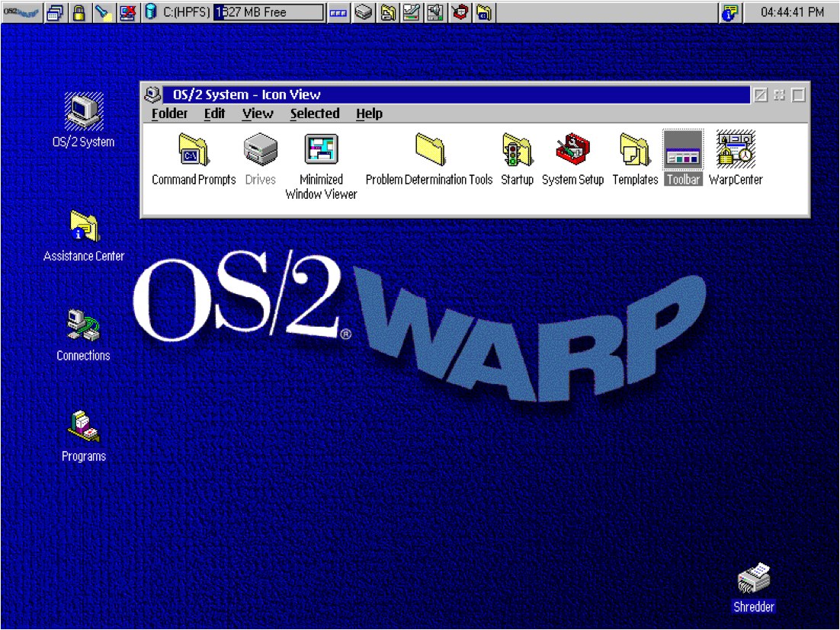Screen dimensions: 840x630
Task: Open the Help menu
Action: click(x=369, y=114)
